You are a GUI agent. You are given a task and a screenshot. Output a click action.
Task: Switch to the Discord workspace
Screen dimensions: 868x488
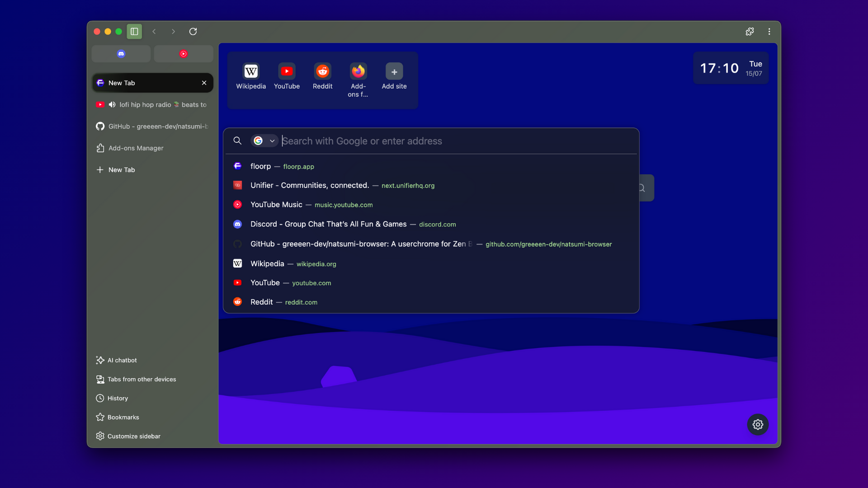(121, 53)
